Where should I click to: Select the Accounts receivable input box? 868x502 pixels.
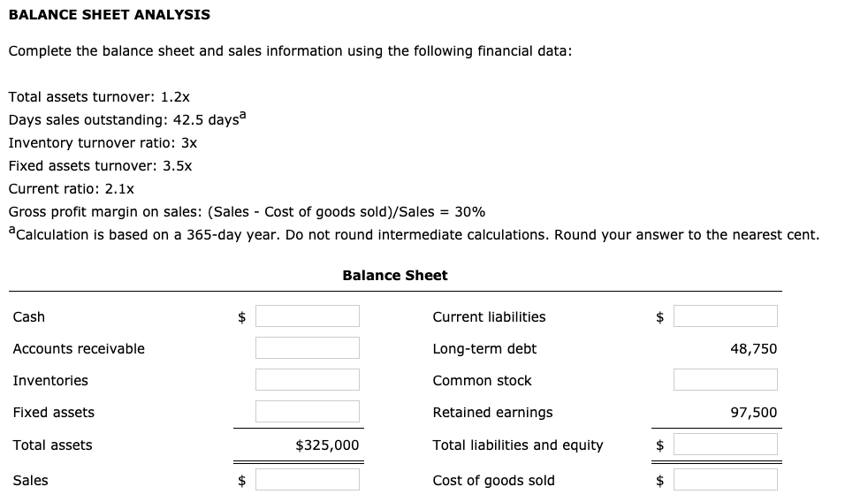click(x=307, y=348)
